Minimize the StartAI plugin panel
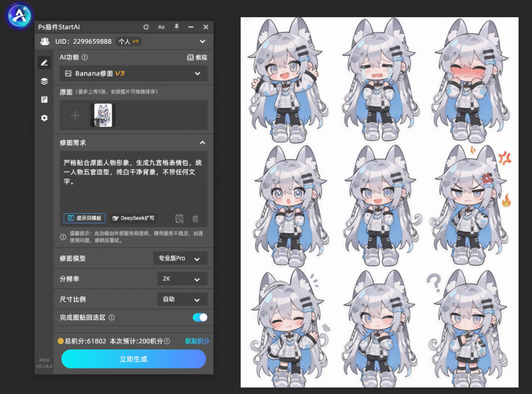The image size is (532, 394). point(191,27)
